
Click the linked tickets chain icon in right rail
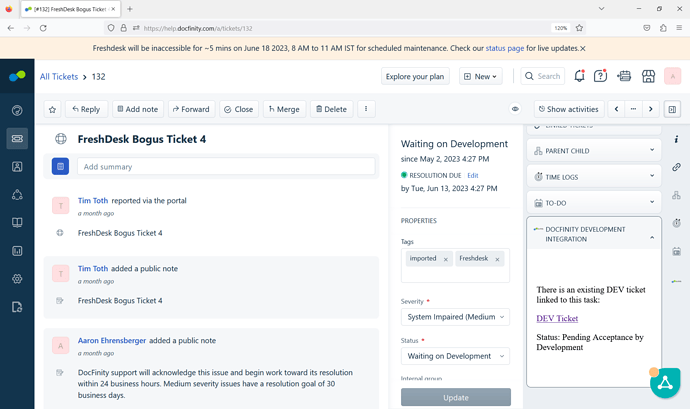tap(676, 167)
